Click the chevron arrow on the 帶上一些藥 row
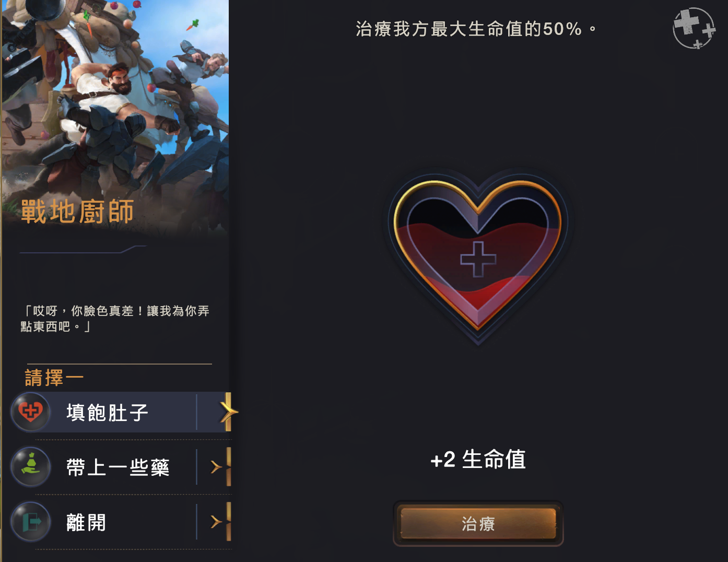The image size is (728, 562). (216, 466)
